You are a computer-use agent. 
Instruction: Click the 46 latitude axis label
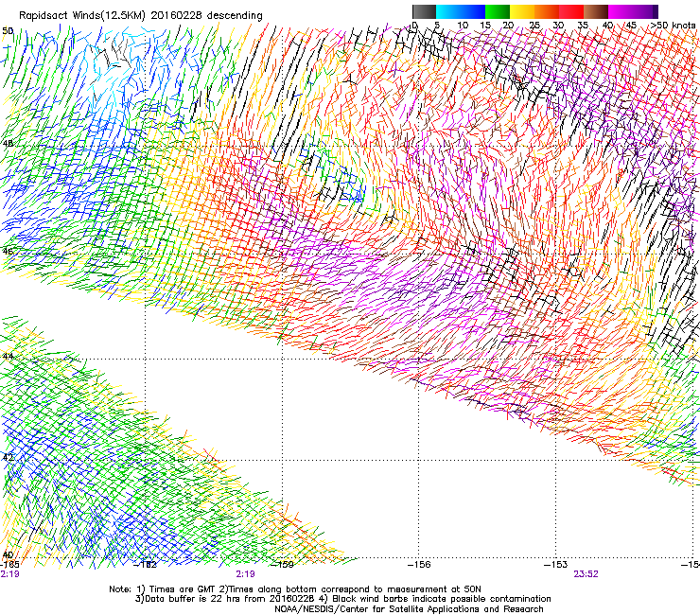8,251
